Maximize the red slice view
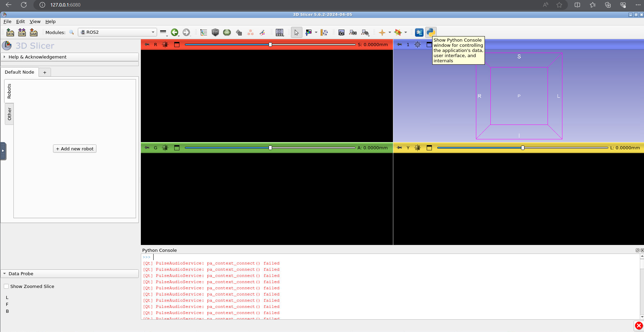The height and width of the screenshot is (332, 644). point(177,44)
